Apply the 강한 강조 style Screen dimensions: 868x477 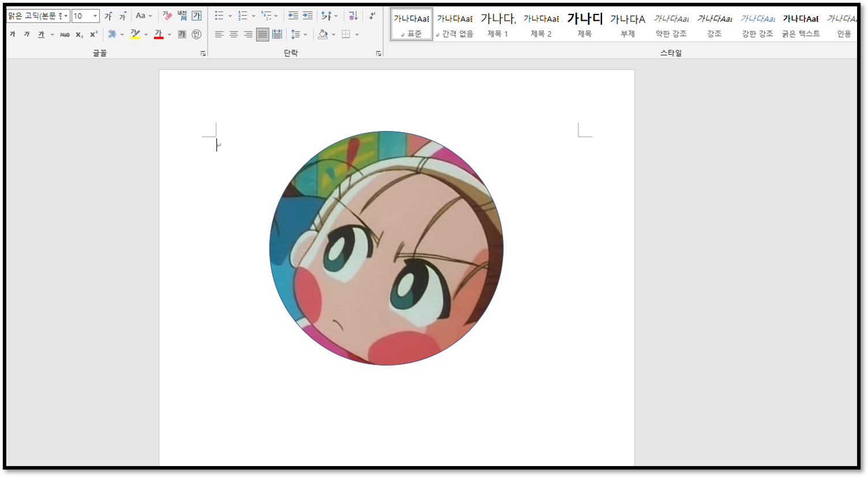[x=757, y=25]
